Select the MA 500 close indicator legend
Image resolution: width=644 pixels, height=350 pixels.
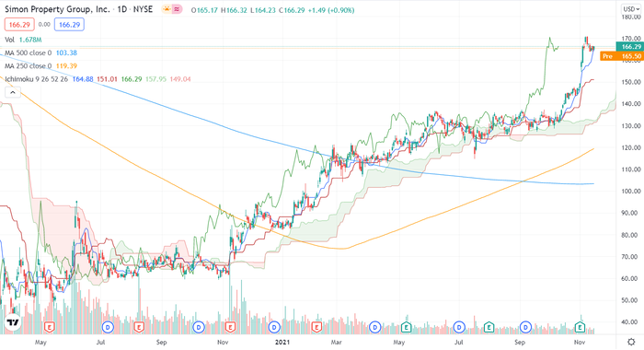[41, 53]
